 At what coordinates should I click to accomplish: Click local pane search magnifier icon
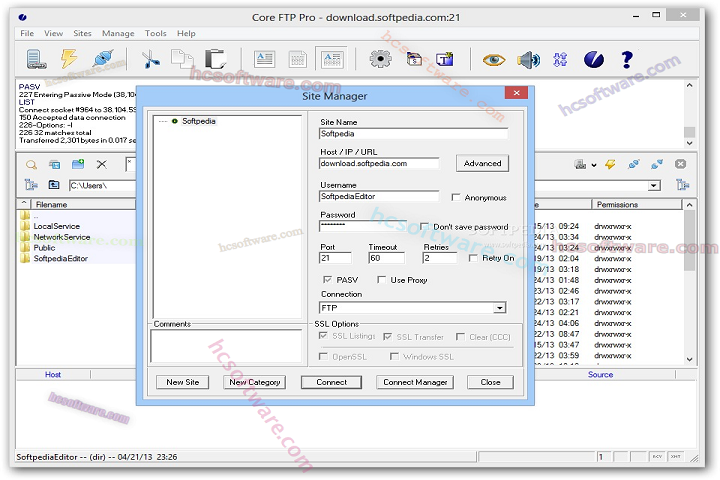coord(31,164)
